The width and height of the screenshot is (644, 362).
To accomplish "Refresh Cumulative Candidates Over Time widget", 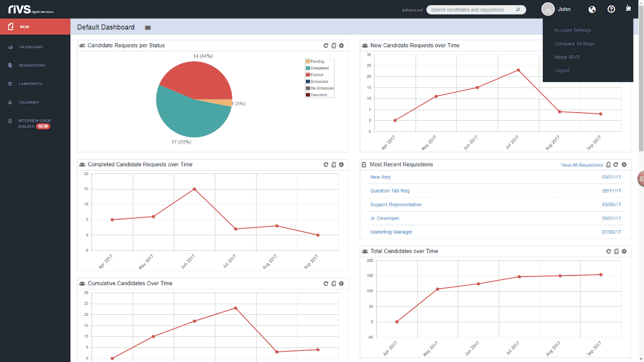I will pos(326,284).
